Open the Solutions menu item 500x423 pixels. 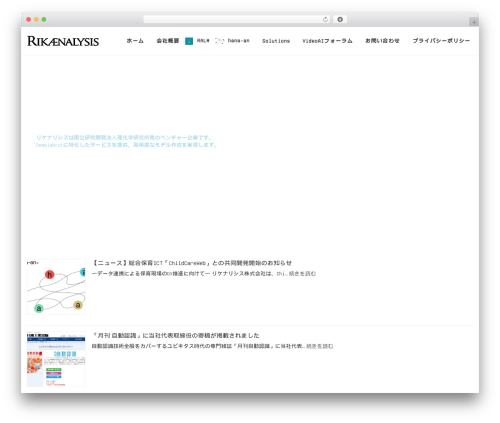click(x=276, y=41)
